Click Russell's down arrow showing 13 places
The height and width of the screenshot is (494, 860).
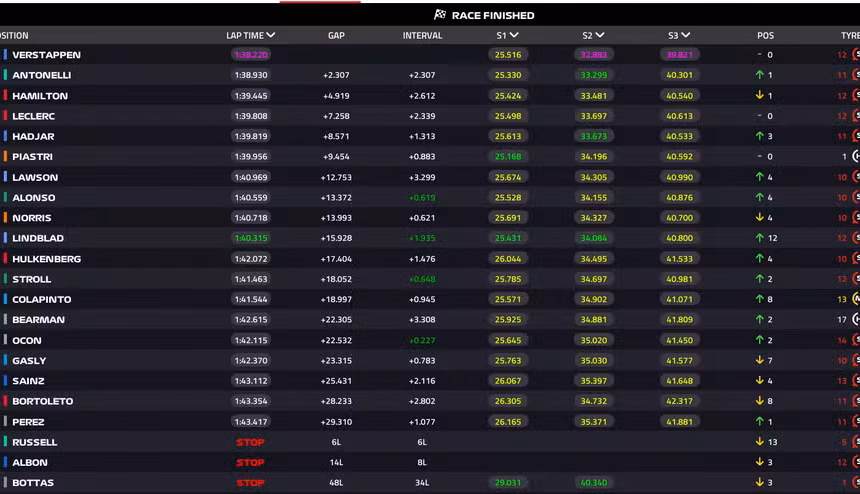(760, 441)
